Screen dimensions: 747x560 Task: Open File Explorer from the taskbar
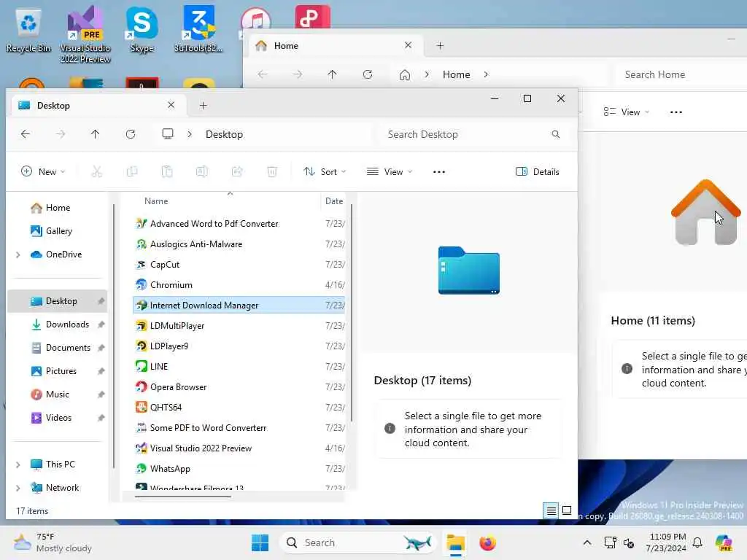455,542
